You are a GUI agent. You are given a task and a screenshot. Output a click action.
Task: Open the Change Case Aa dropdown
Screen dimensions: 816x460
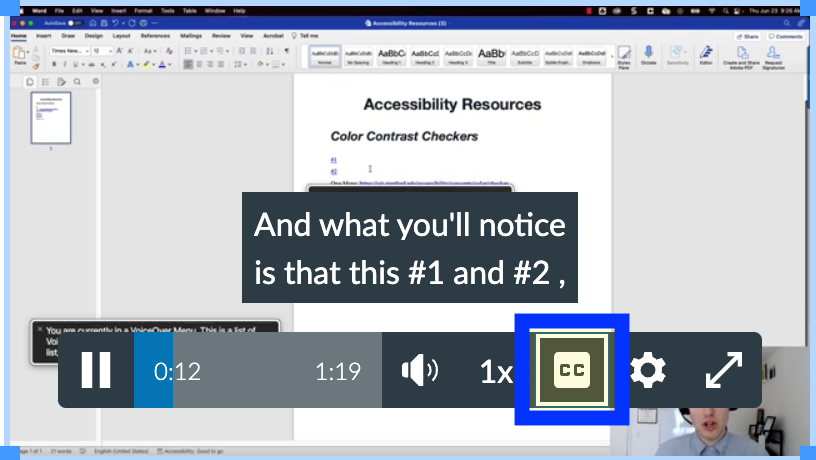point(150,51)
